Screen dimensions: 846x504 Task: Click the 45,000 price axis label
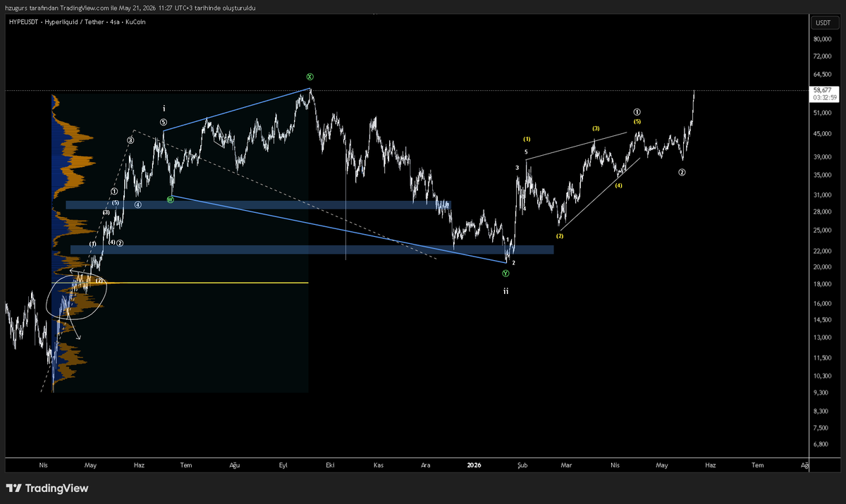click(822, 133)
